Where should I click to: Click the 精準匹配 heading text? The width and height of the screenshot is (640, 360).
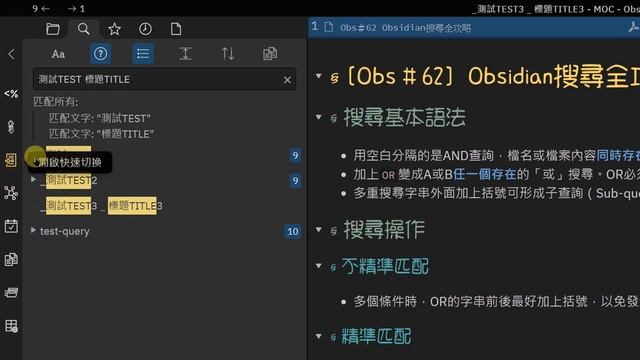coord(376,336)
